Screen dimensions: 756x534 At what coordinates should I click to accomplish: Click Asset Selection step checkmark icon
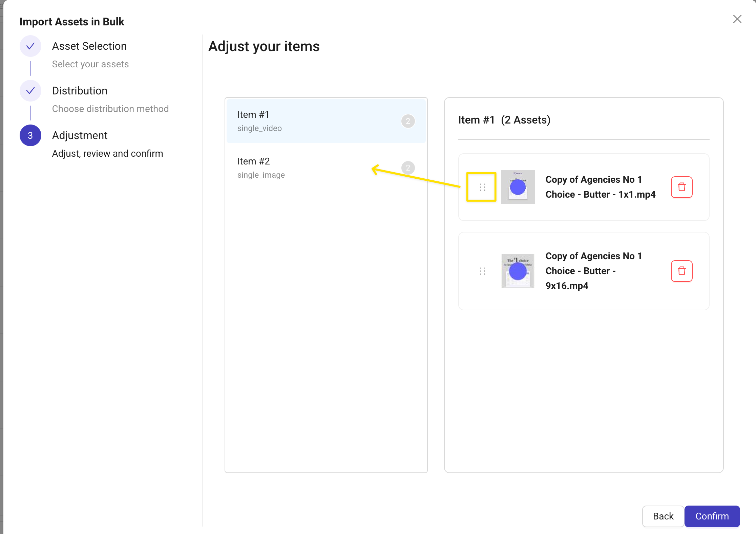(30, 46)
